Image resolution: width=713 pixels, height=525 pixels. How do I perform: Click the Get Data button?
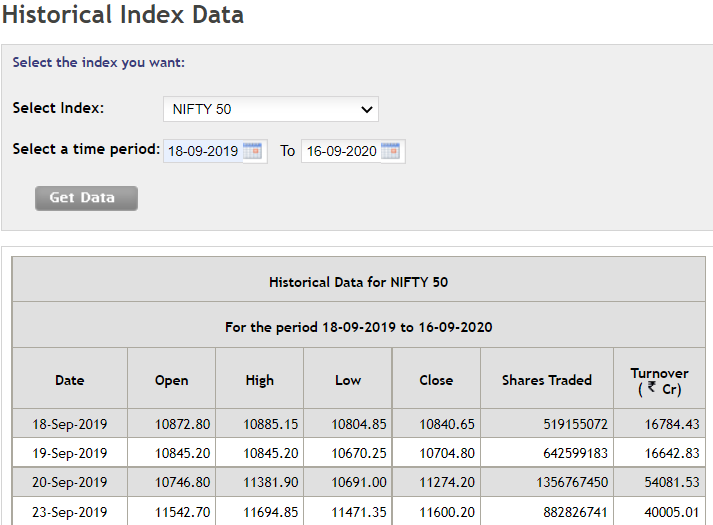[x=86, y=198]
